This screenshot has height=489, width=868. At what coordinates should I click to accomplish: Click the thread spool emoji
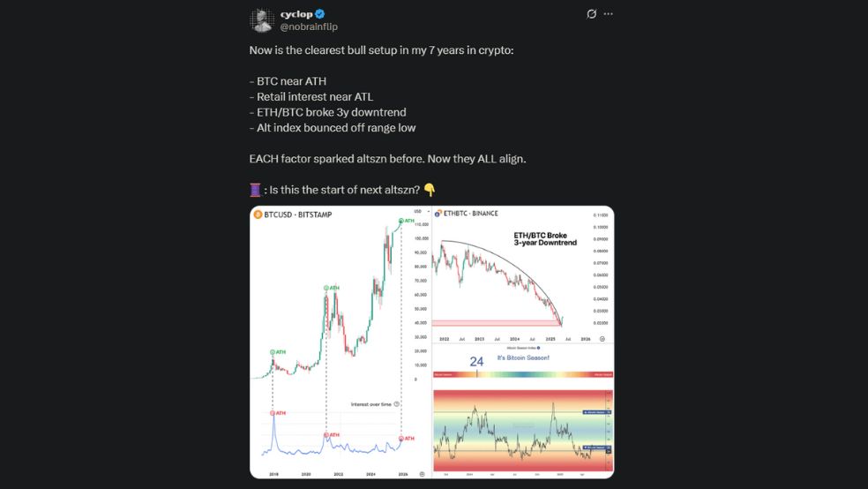[255, 190]
